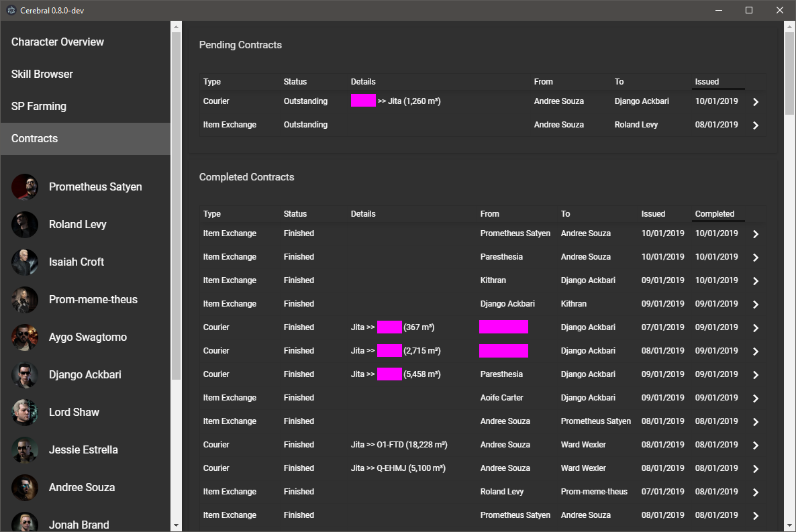Screen dimensions: 796x532
Task: Expand the Roland Levy to Prom-meme-theus contract
Action: click(x=755, y=492)
